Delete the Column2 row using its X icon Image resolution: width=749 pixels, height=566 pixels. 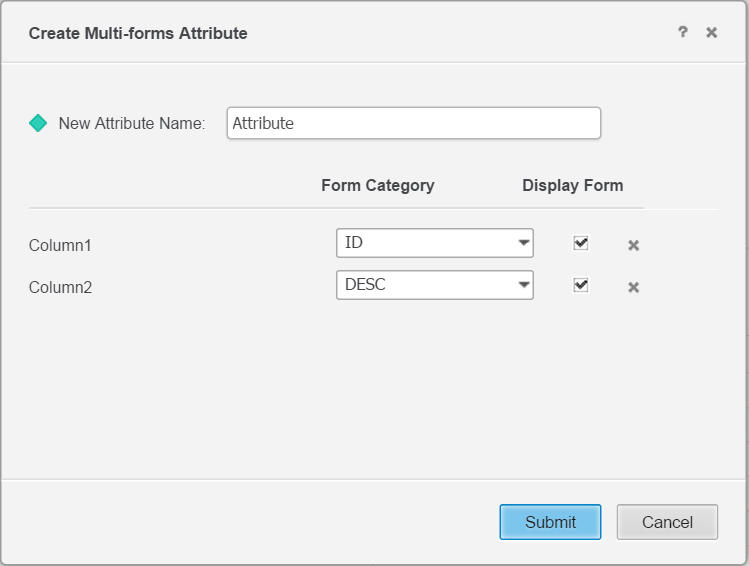[633, 287]
